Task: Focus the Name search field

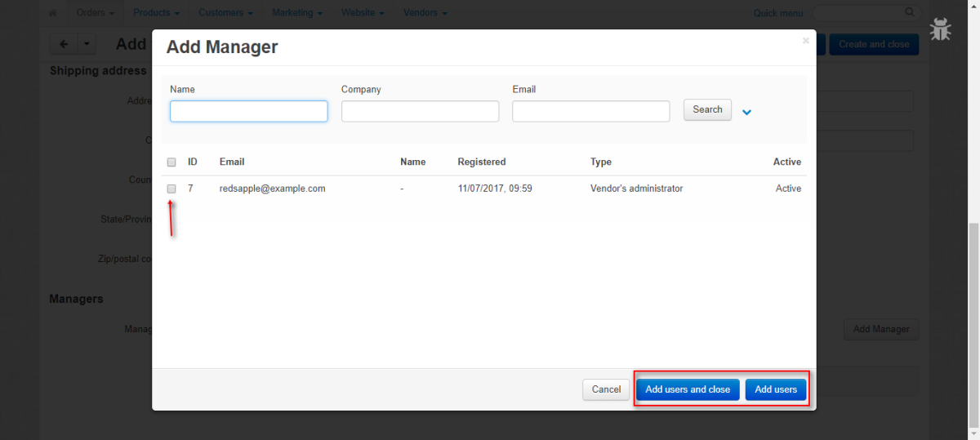Action: (x=249, y=111)
